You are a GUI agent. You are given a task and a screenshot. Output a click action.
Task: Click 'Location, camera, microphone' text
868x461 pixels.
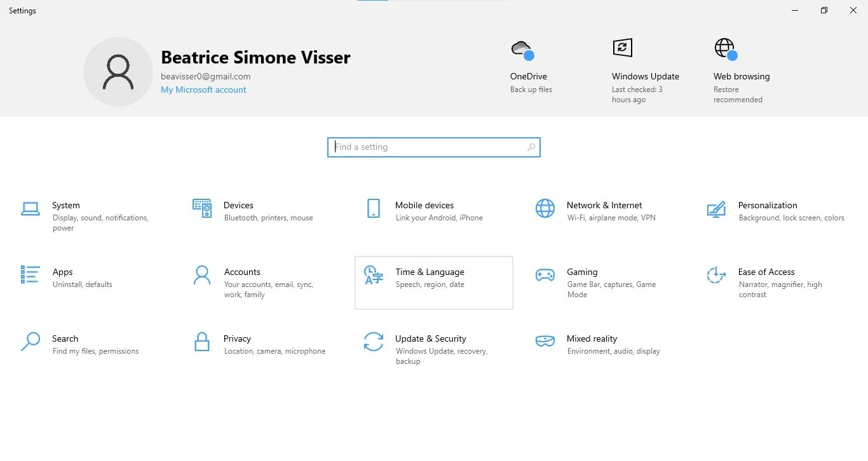275,351
